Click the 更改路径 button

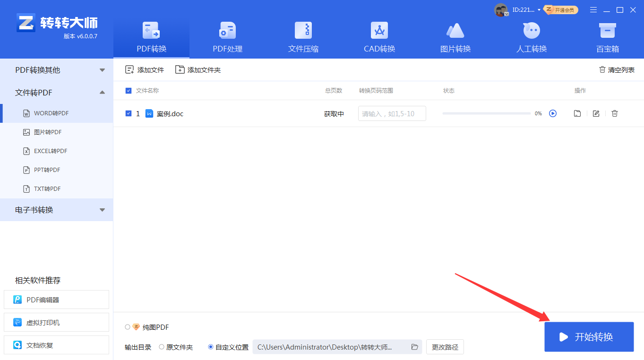(445, 347)
